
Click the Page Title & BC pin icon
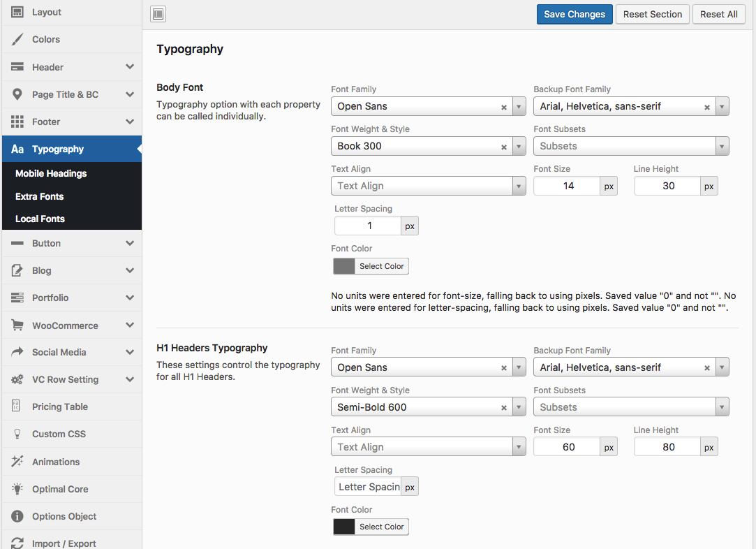click(17, 94)
